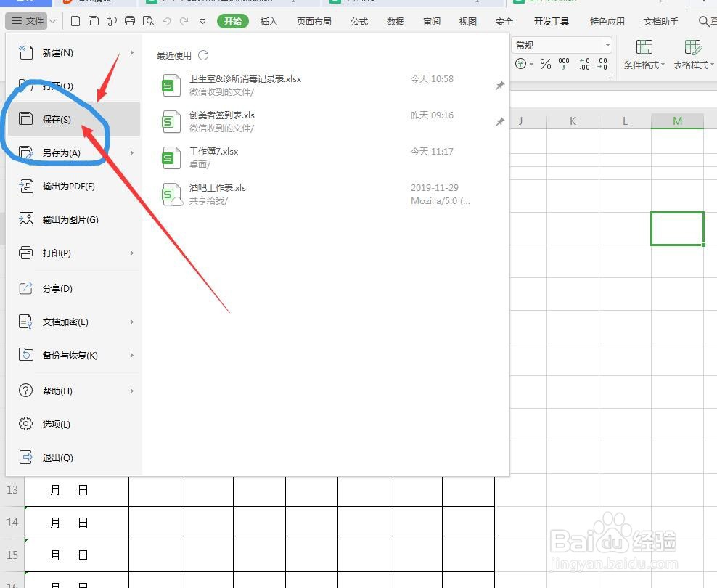
Task: Click the new document toolbar icon
Action: (x=75, y=21)
